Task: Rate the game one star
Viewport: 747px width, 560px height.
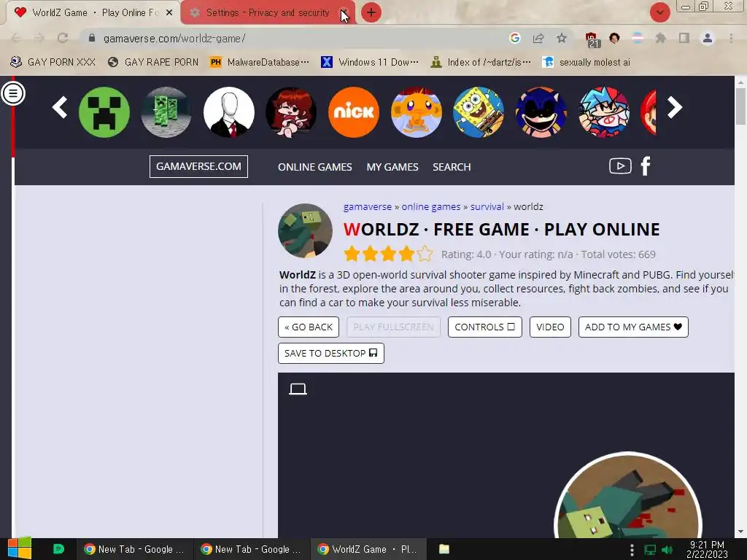Action: (x=352, y=254)
